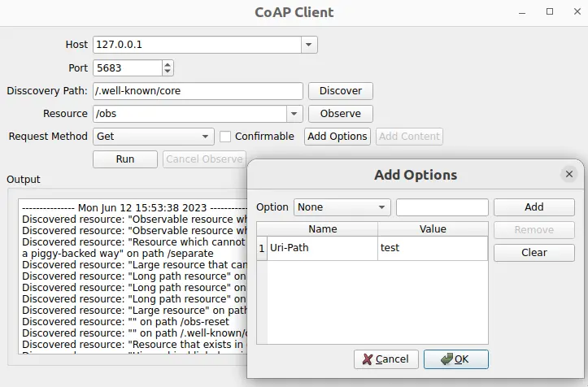Toggle the Confirmable checkbox

[x=226, y=137]
